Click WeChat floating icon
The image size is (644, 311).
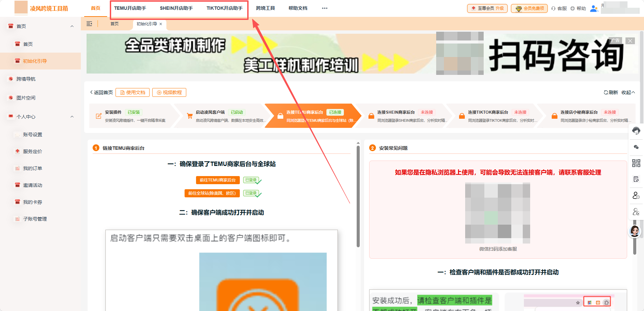pyautogui.click(x=636, y=147)
